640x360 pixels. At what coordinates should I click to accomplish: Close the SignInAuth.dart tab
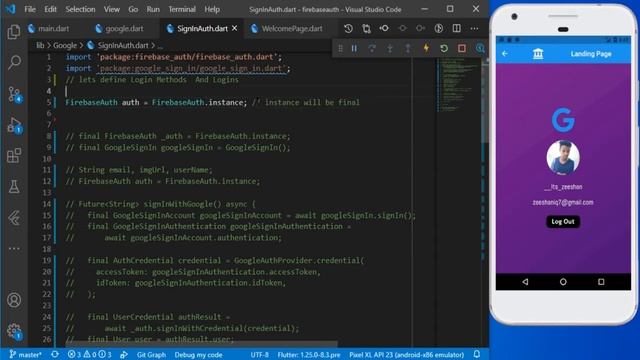(x=235, y=28)
